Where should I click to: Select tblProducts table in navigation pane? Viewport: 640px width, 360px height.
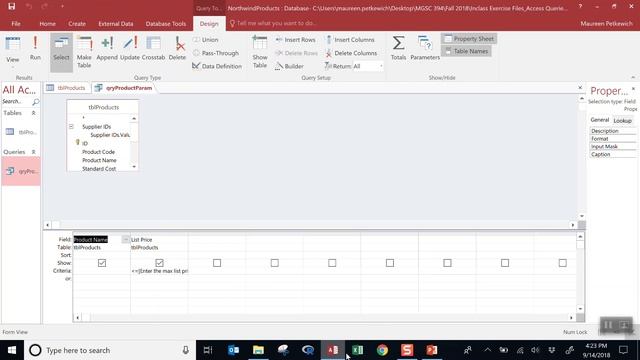(21, 132)
